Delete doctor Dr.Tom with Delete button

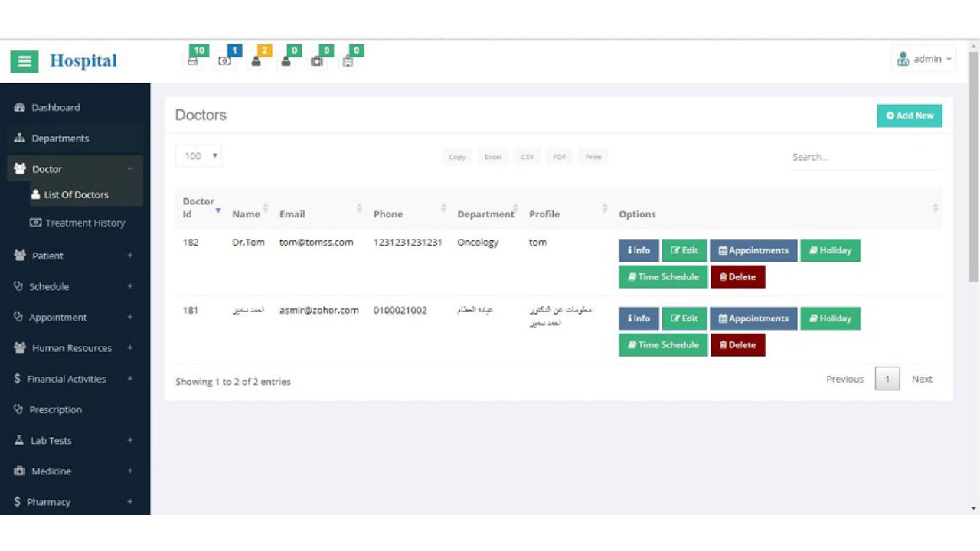(x=737, y=277)
